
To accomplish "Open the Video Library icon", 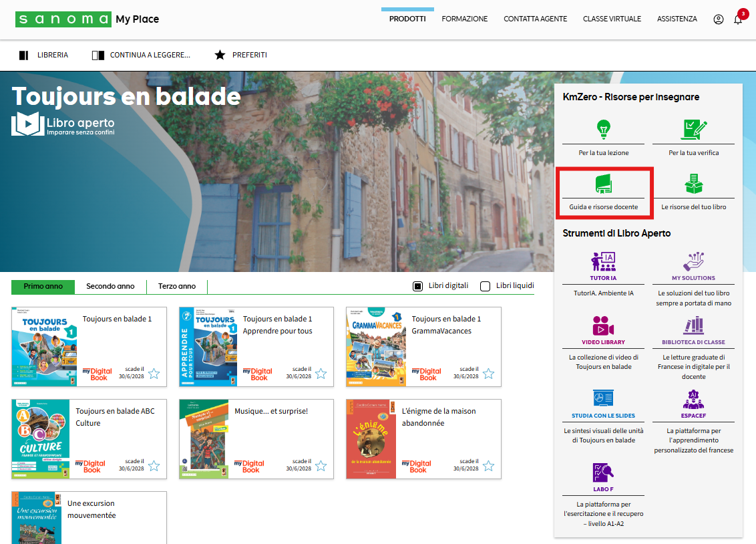I will (603, 325).
